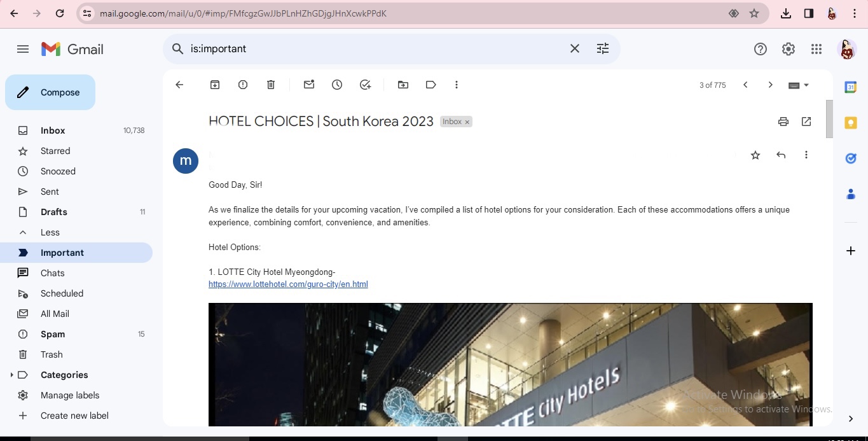The width and height of the screenshot is (868, 441).
Task: Open Google Keep side panel
Action: [x=850, y=123]
